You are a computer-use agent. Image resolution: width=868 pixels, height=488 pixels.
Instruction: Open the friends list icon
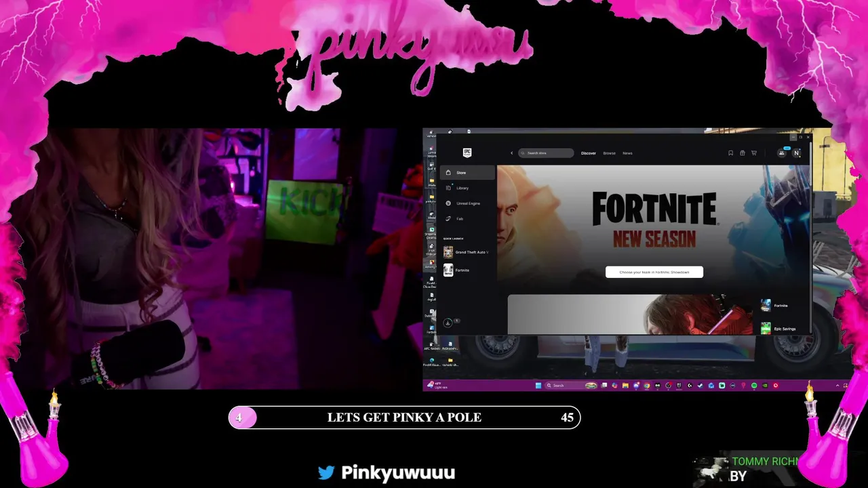coord(781,153)
